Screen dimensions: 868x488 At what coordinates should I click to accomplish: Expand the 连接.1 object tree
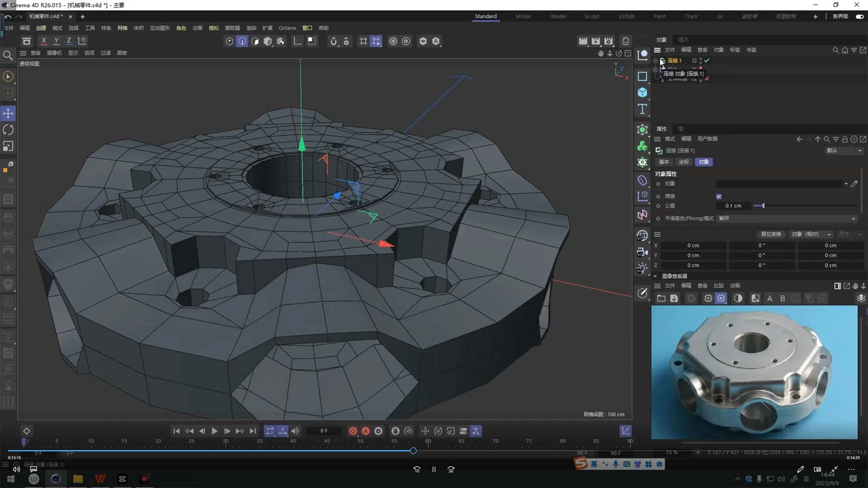[655, 61]
